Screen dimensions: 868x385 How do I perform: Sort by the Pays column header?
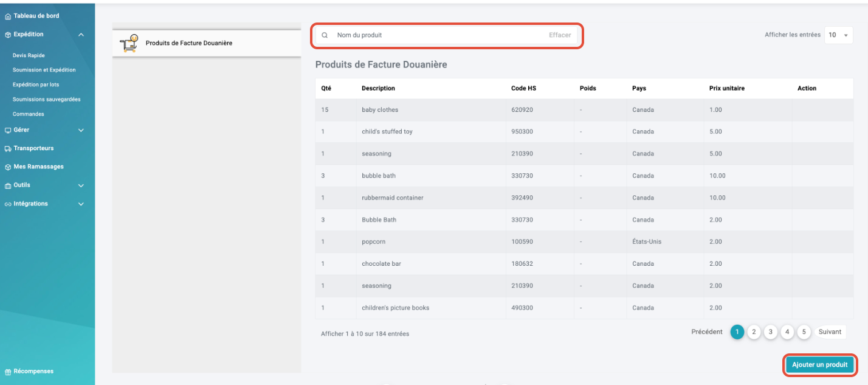(x=639, y=88)
